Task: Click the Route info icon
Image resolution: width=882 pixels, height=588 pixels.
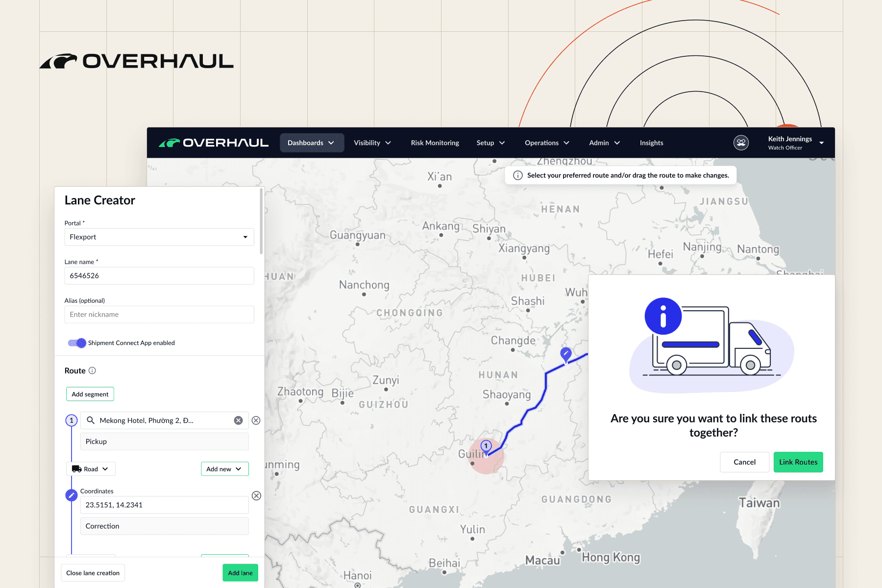Action: click(x=92, y=370)
